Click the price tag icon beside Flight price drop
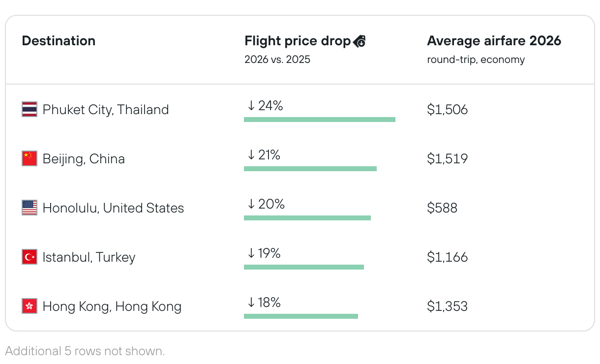 (x=360, y=41)
